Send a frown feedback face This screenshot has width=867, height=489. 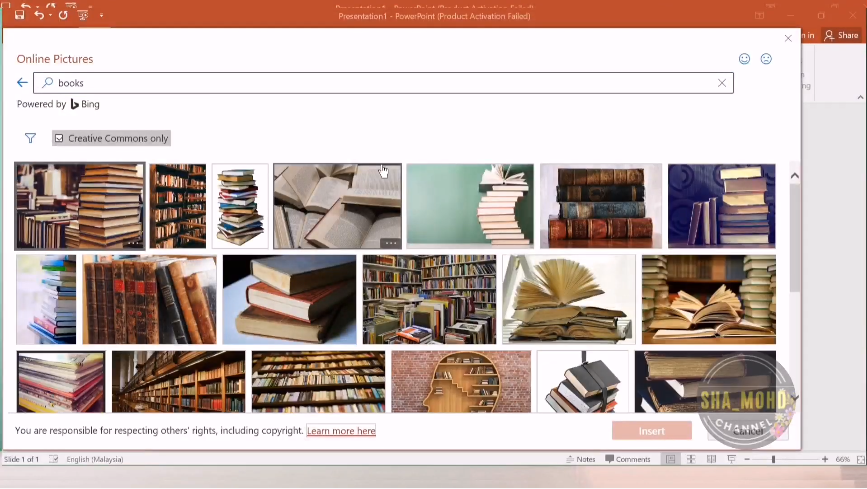(x=766, y=59)
